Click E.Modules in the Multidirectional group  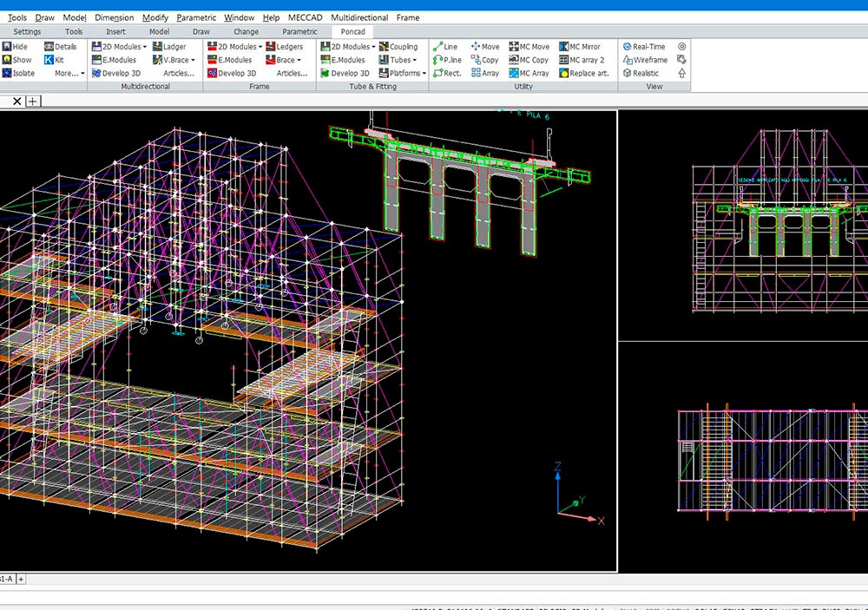pyautogui.click(x=114, y=60)
